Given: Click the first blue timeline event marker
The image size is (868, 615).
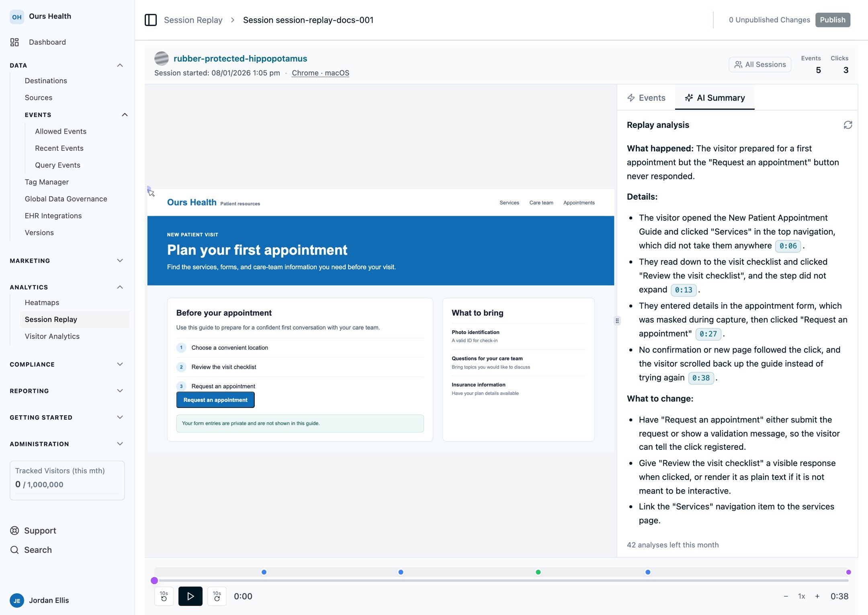Looking at the screenshot, I should (x=264, y=572).
